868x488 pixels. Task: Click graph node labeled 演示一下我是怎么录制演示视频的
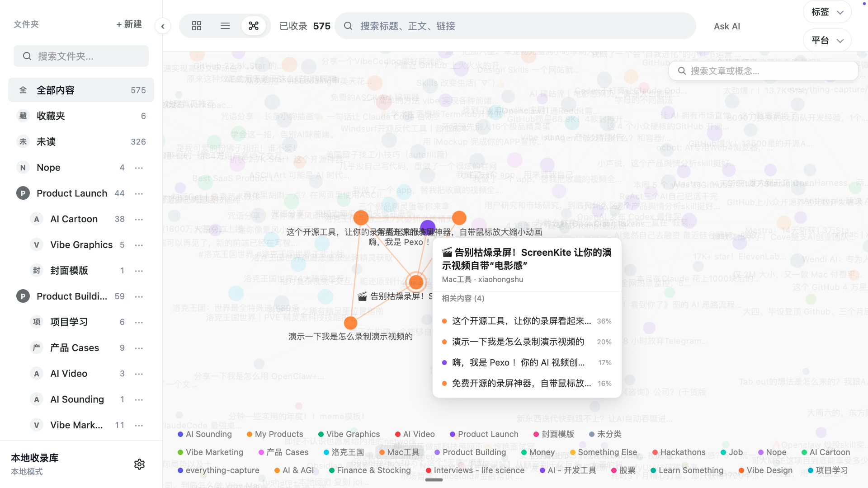350,323
